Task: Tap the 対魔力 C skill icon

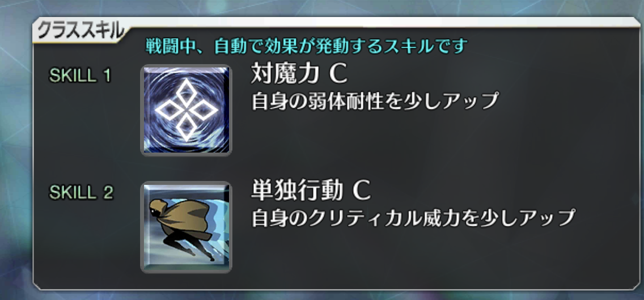Action: click(x=187, y=110)
